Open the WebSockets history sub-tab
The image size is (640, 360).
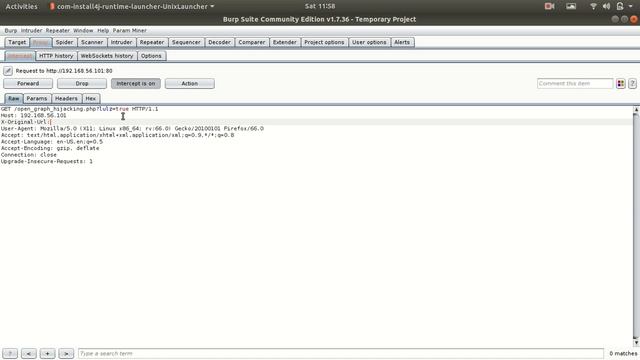coord(107,56)
